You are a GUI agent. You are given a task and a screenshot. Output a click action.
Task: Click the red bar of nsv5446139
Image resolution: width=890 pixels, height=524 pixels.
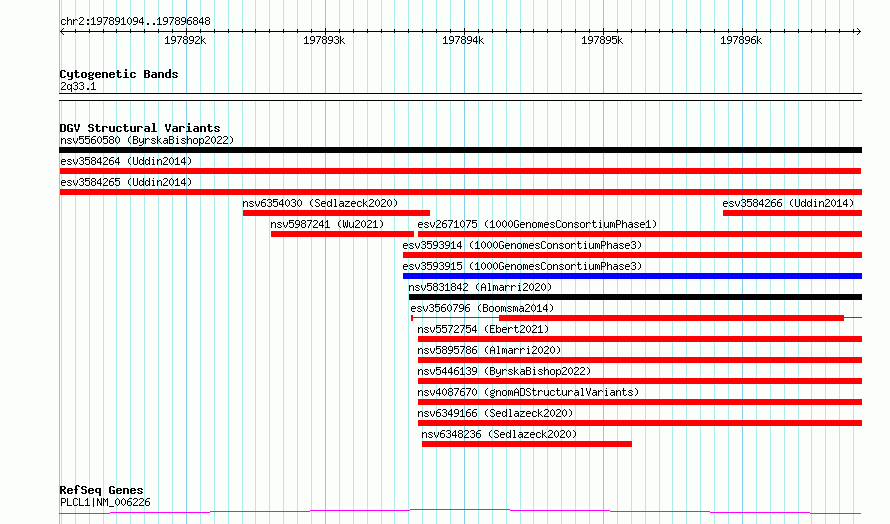[640, 382]
